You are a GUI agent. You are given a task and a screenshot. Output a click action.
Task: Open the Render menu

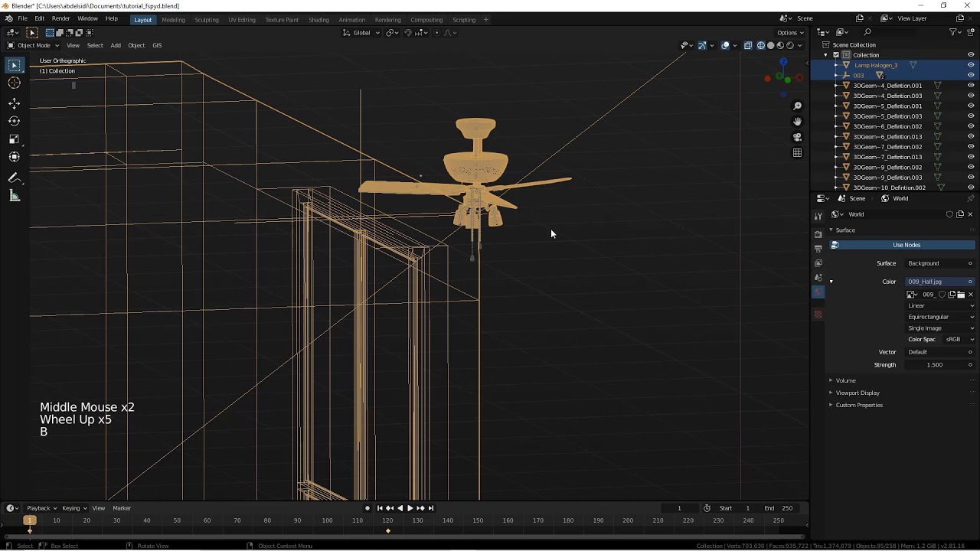(x=60, y=18)
